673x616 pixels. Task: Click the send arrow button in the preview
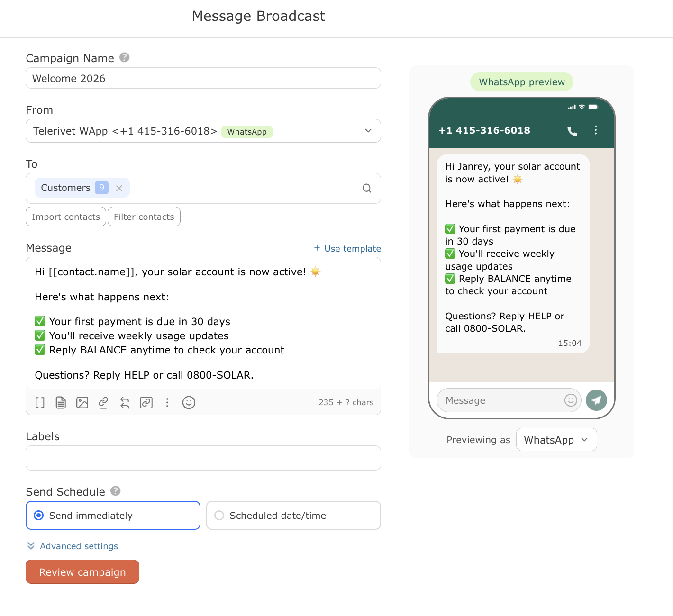(596, 400)
